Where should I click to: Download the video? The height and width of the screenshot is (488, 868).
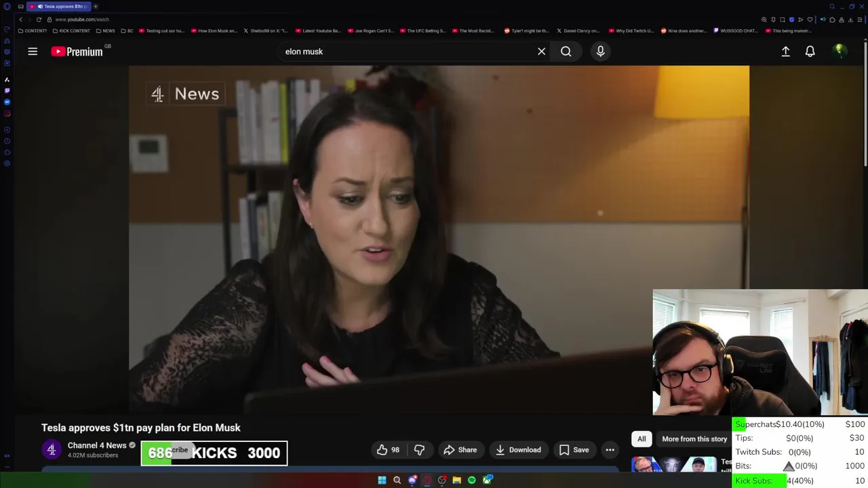(x=518, y=450)
